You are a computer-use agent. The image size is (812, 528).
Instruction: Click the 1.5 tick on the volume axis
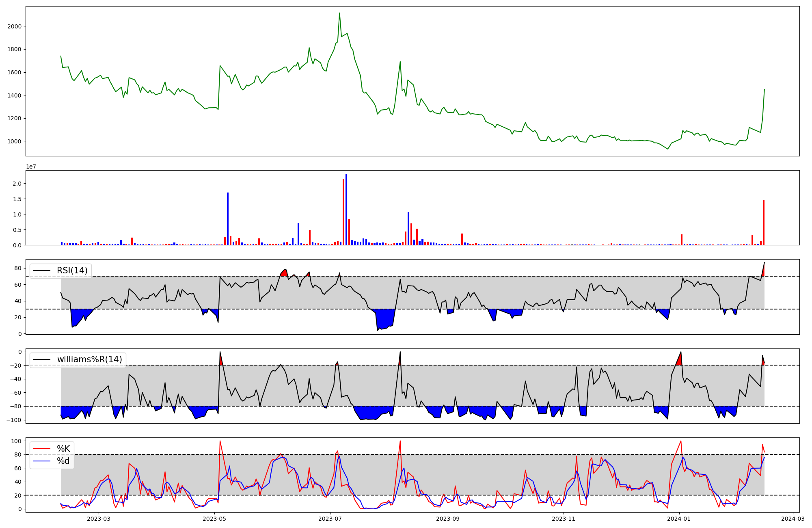17,199
